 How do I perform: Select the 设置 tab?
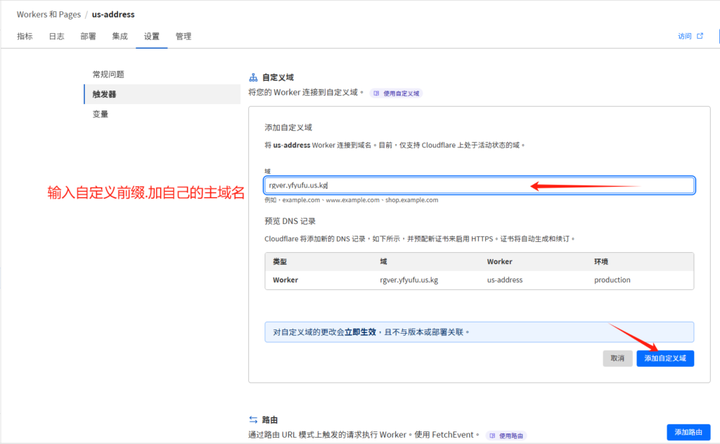click(152, 36)
